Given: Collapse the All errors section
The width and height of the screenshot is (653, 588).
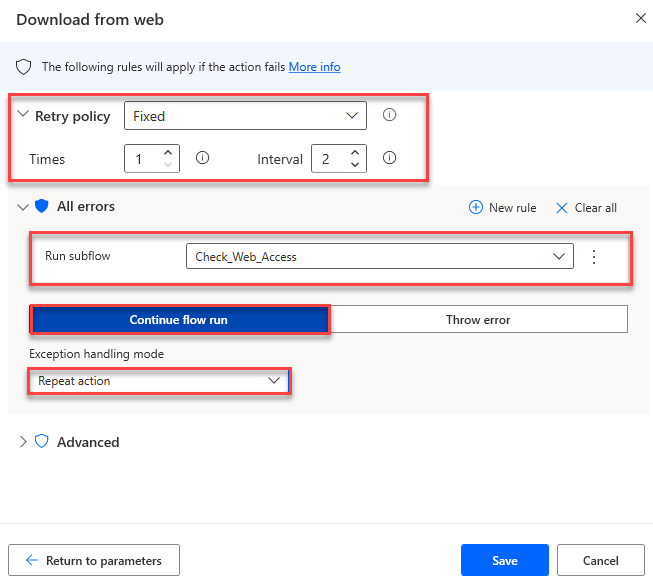Looking at the screenshot, I should 23,207.
